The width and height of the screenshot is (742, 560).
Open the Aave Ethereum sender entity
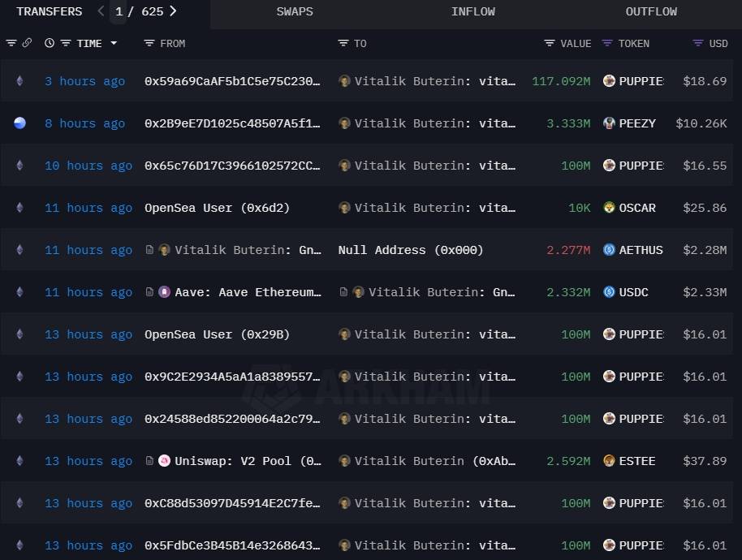click(x=248, y=292)
